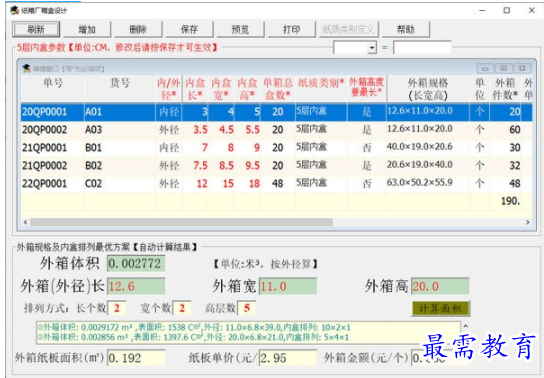544x378 pixels.
Task: Select row 20QP0002
Action: click(x=276, y=130)
